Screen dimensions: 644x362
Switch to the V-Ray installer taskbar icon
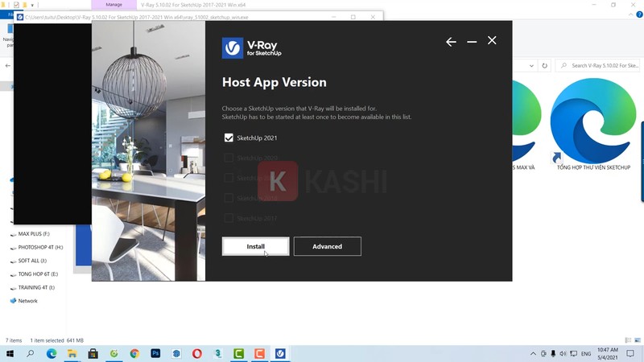click(x=280, y=353)
